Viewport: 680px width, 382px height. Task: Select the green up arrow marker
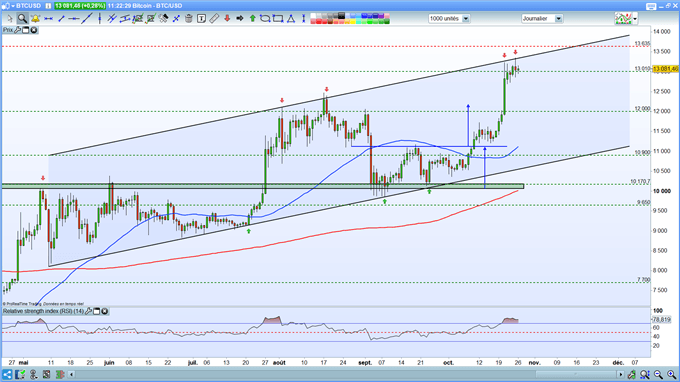(253, 18)
